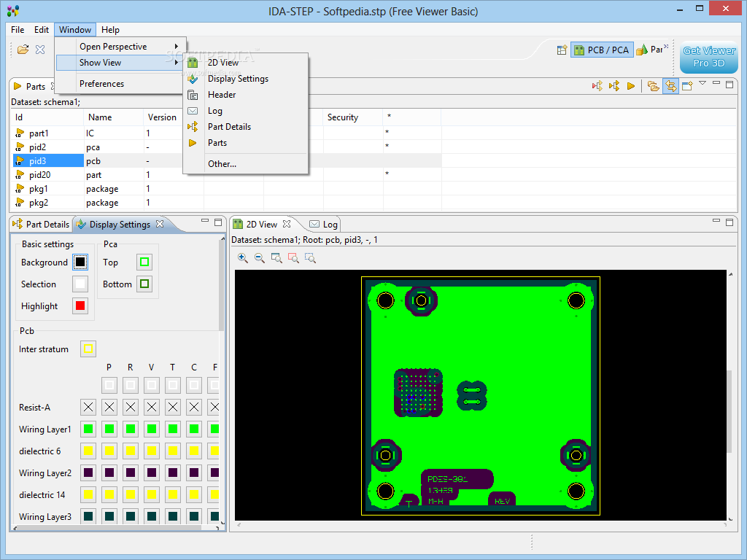Image resolution: width=747 pixels, height=560 pixels.
Task: Click the new view icon in Parts toolbar
Action: click(x=687, y=86)
